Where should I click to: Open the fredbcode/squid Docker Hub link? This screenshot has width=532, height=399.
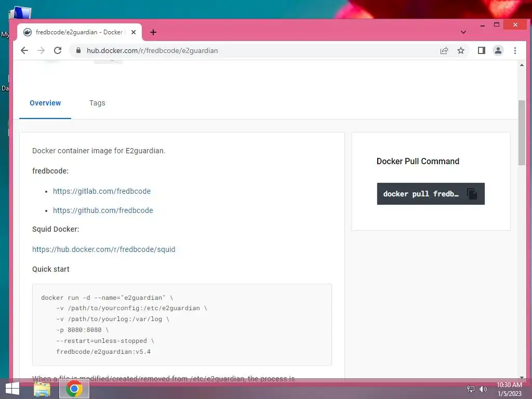coord(104,249)
